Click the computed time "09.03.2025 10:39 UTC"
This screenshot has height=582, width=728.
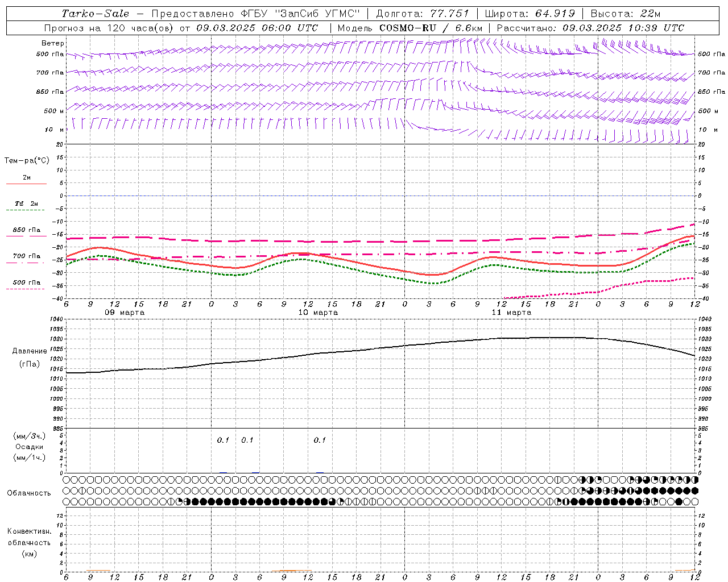pyautogui.click(x=623, y=28)
